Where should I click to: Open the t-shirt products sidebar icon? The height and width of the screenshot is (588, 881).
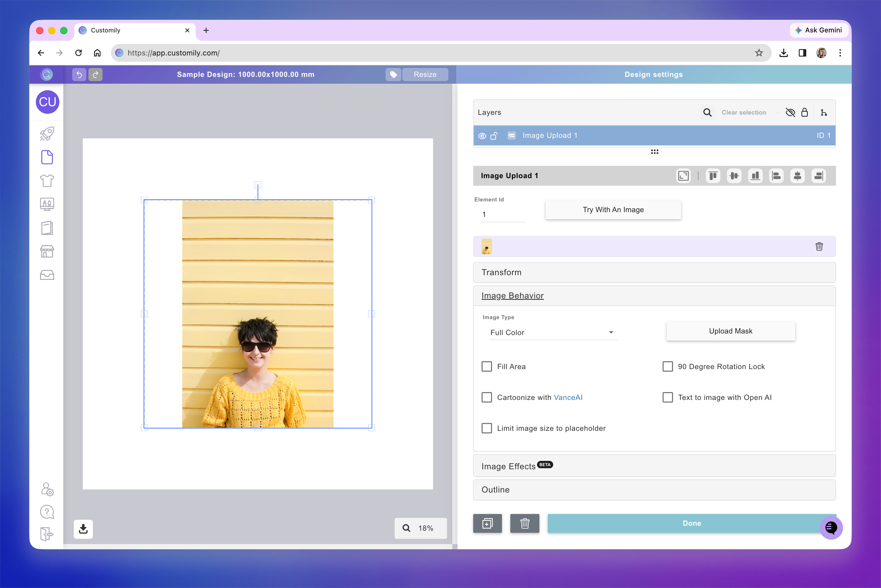coord(47,181)
